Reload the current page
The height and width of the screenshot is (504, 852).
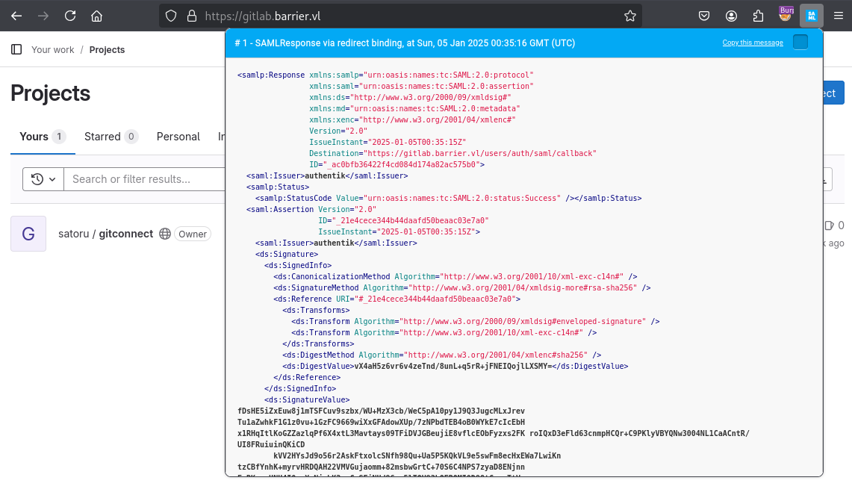[70, 16]
